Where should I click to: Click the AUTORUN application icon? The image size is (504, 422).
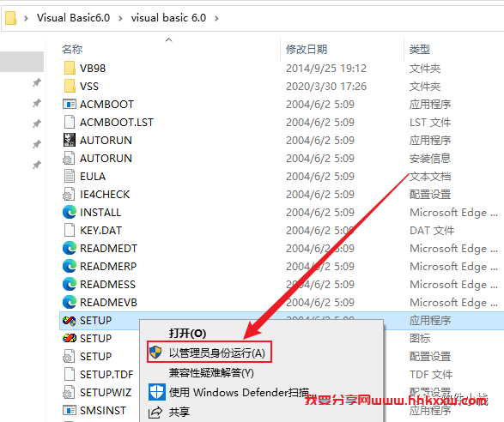(70, 140)
